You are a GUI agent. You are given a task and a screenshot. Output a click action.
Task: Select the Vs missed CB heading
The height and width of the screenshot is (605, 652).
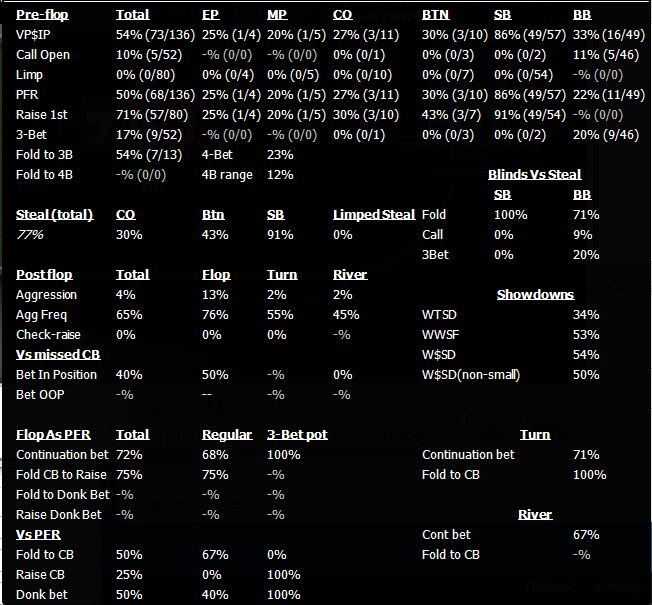pyautogui.click(x=55, y=354)
